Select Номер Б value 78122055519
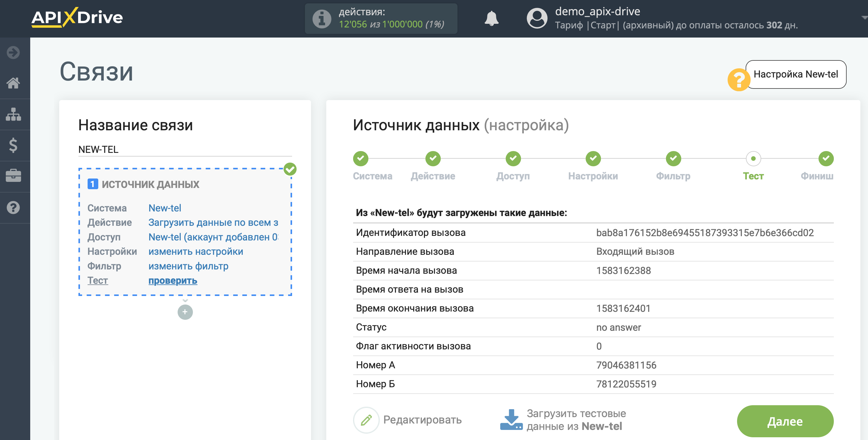Viewport: 868px width, 440px height. (626, 384)
